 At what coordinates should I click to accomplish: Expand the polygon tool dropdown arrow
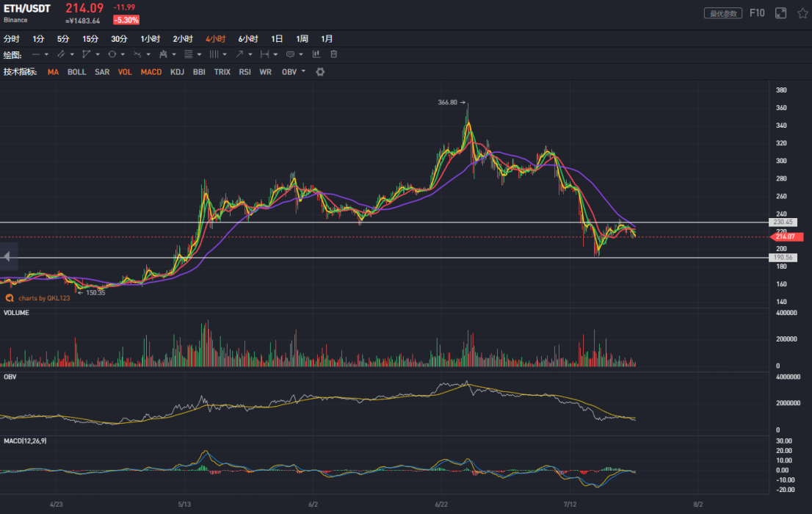pyautogui.click(x=98, y=54)
